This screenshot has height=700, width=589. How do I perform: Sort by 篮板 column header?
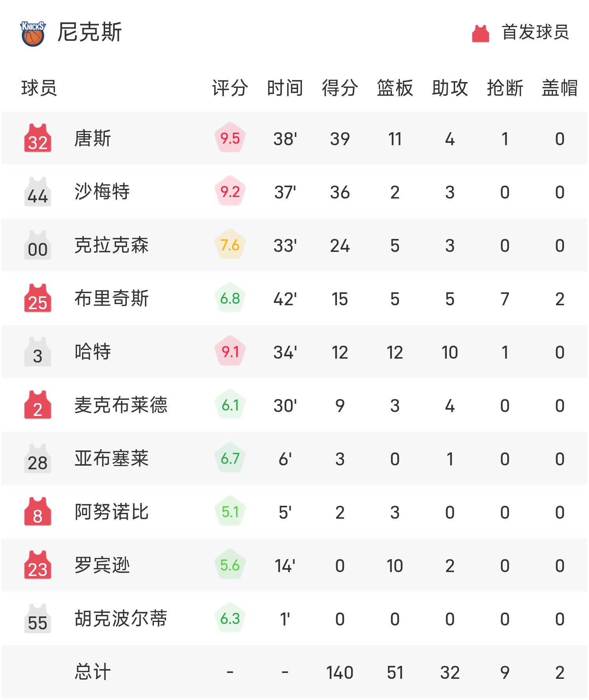(395, 88)
